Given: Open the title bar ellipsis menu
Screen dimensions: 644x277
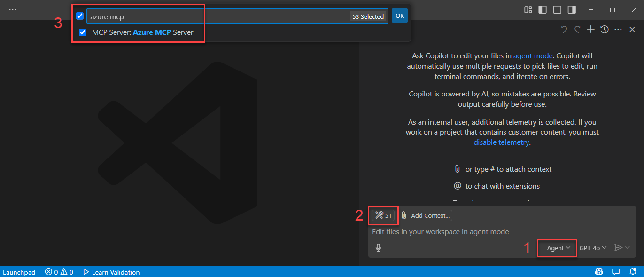Looking at the screenshot, I should pyautogui.click(x=13, y=9).
